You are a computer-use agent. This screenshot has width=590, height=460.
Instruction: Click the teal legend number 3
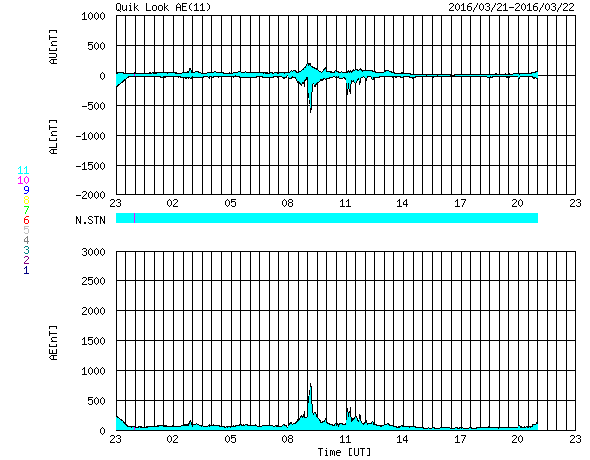pos(26,250)
